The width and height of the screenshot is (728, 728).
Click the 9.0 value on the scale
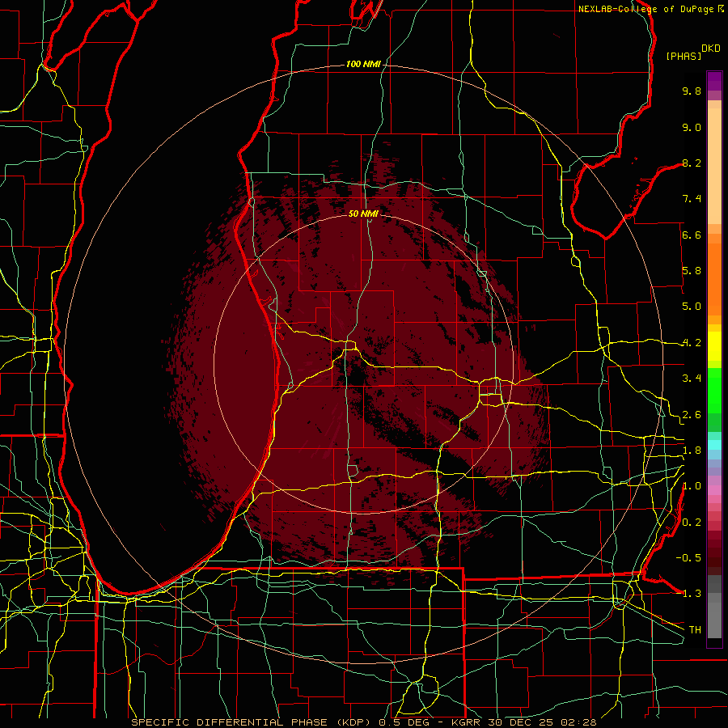click(692, 127)
